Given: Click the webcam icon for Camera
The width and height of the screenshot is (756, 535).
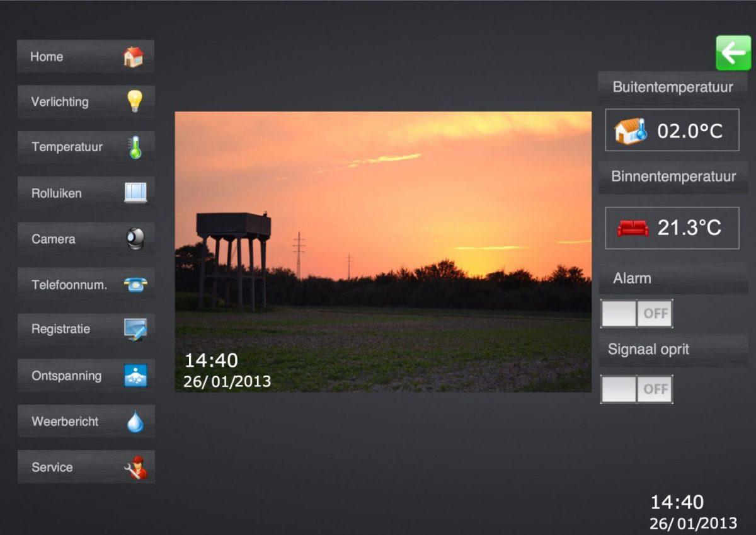Looking at the screenshot, I should coord(135,239).
